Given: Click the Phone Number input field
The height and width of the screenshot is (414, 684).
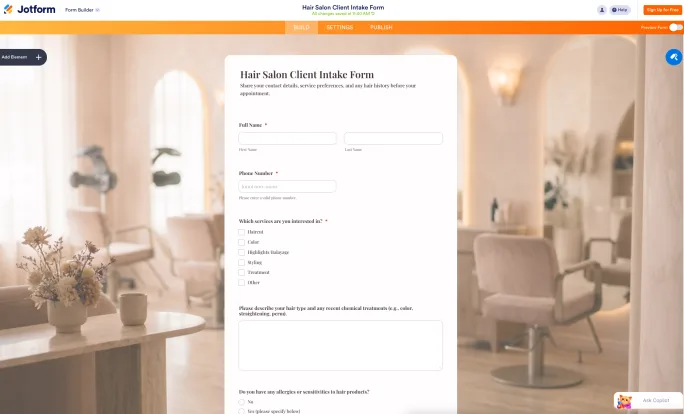Looking at the screenshot, I should coord(287,186).
